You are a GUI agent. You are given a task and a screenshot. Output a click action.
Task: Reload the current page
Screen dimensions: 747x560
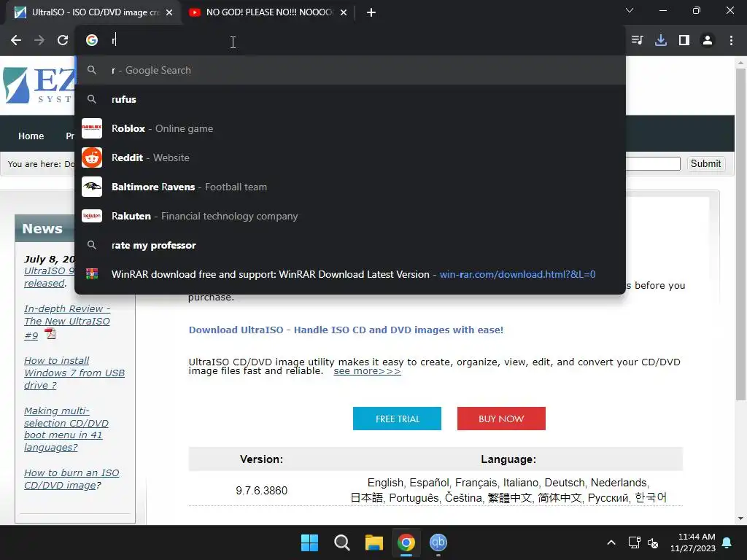(63, 40)
